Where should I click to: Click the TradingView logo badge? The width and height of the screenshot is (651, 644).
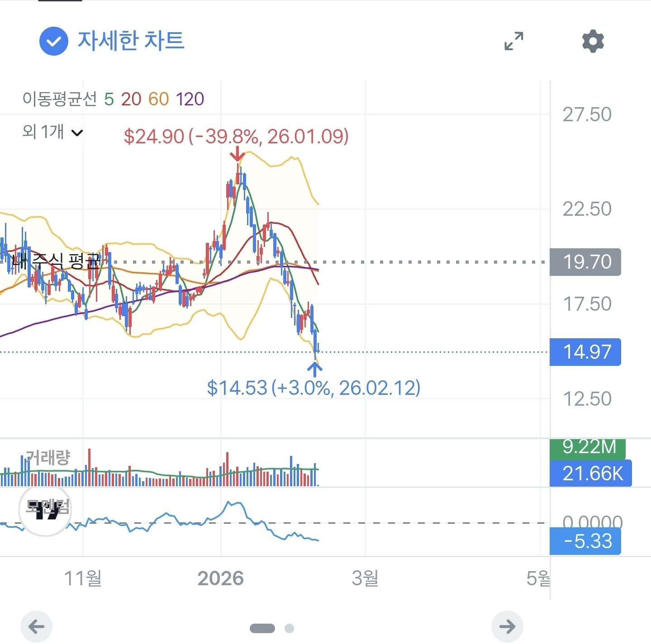[45, 511]
